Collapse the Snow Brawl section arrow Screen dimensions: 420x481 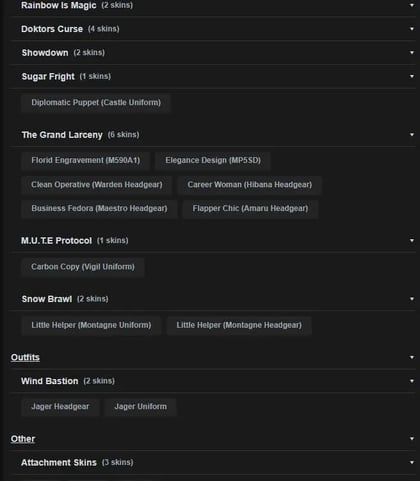click(412, 299)
